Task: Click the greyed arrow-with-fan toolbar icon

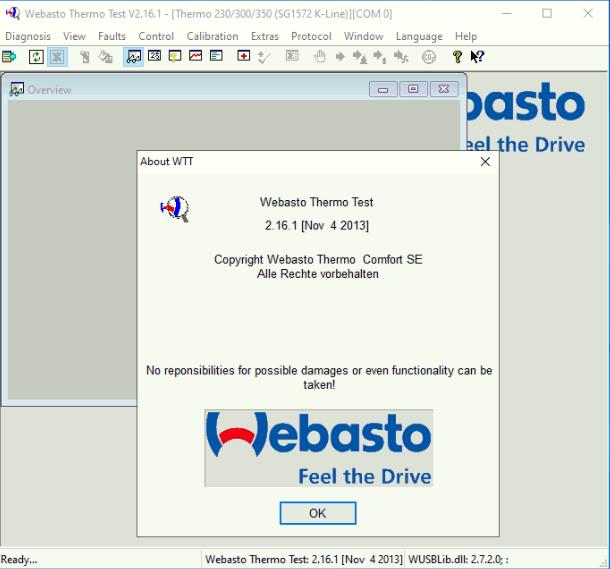Action: coord(401,57)
